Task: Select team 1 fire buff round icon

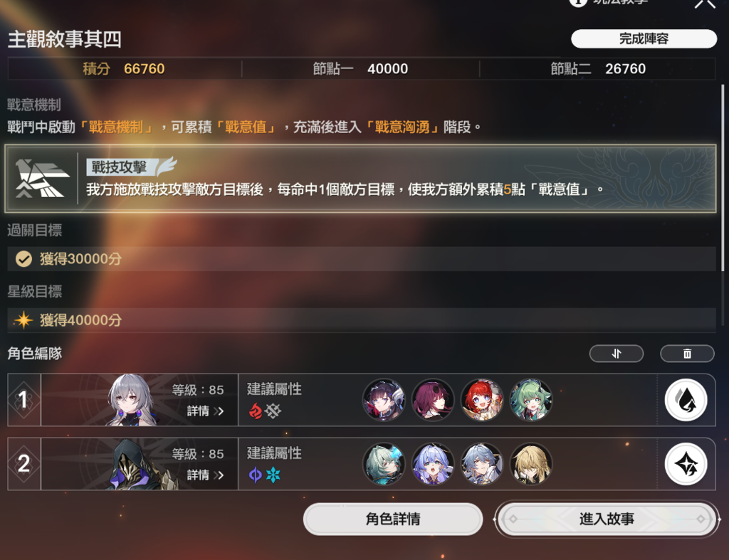Action: tap(686, 400)
